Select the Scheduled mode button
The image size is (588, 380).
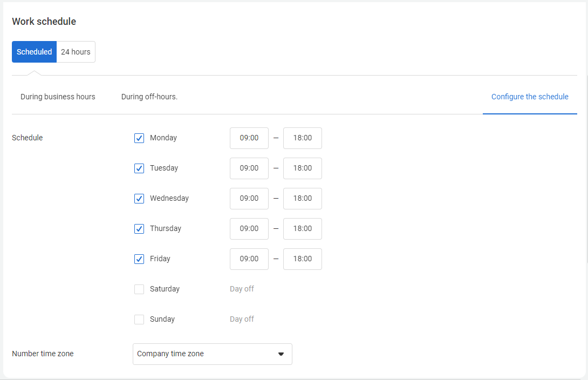pyautogui.click(x=34, y=52)
